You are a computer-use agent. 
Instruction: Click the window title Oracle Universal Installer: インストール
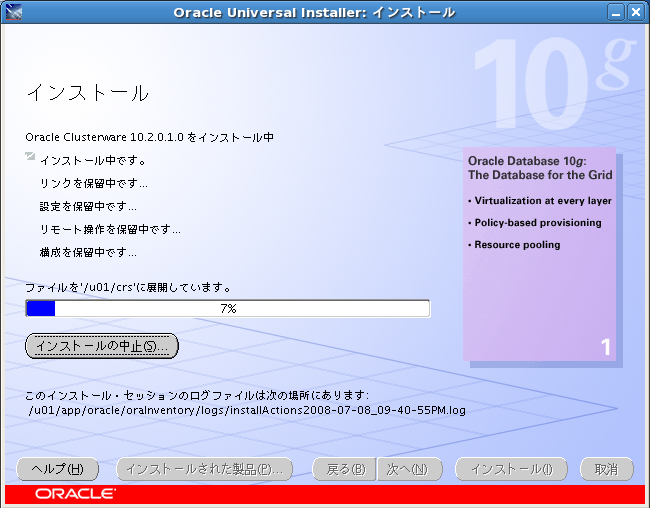(314, 12)
